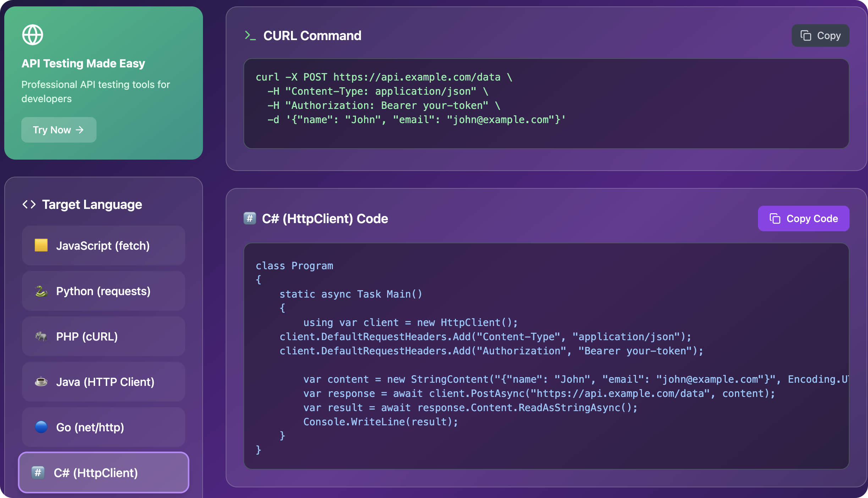Click the purple Copy Code button
Image resolution: width=868 pixels, height=498 pixels.
point(803,218)
